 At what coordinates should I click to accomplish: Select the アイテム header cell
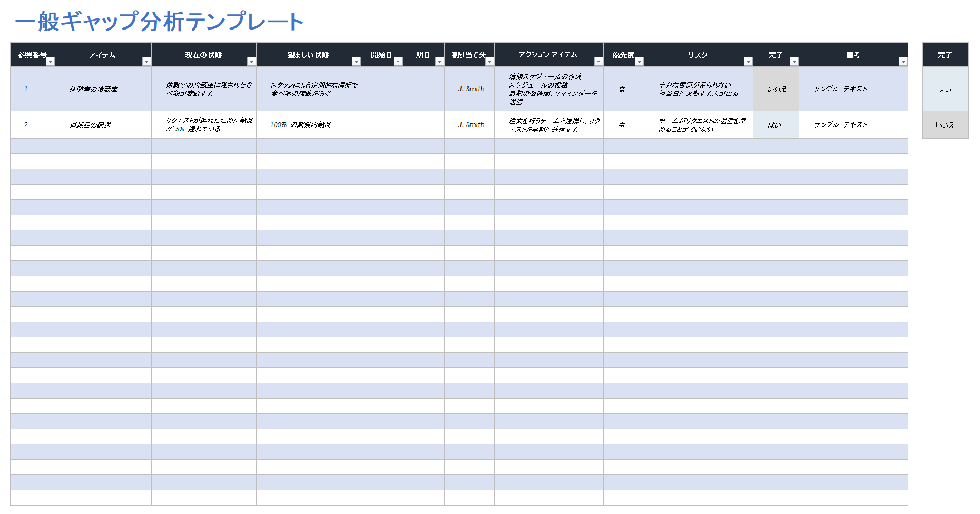pos(103,55)
